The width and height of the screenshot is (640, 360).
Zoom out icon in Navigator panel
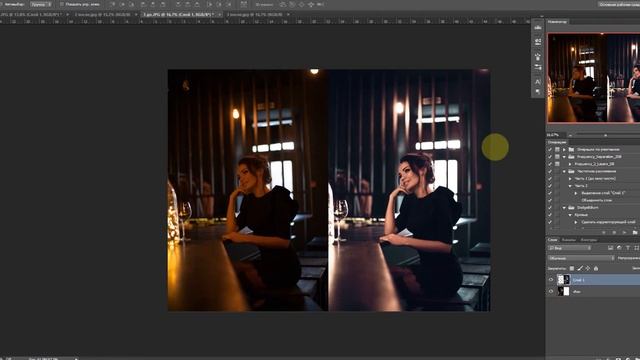[x=570, y=135]
